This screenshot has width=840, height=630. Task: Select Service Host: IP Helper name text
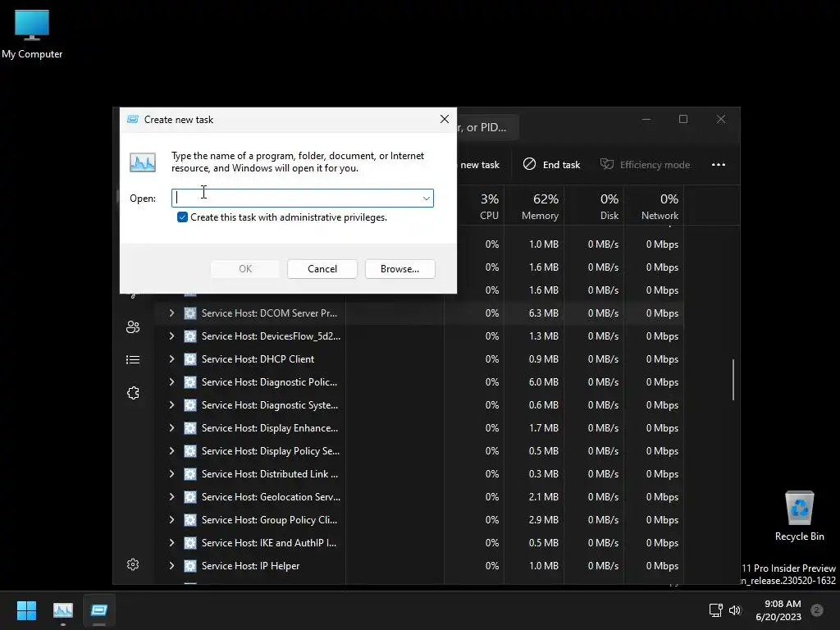(250, 566)
